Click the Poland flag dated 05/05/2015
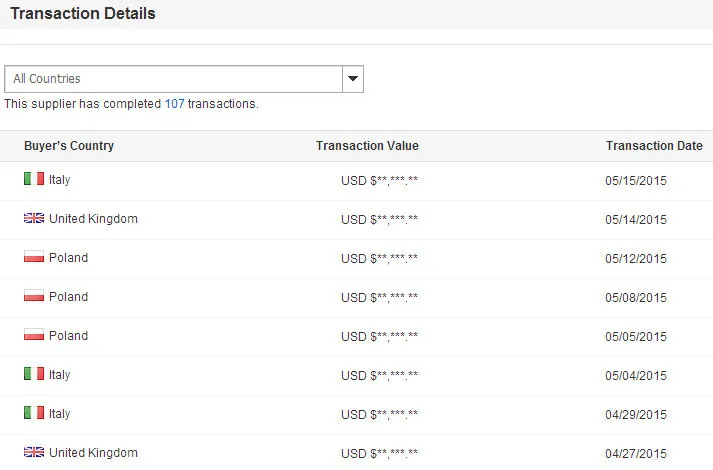Viewport: 713px width, 470px height. [x=34, y=336]
